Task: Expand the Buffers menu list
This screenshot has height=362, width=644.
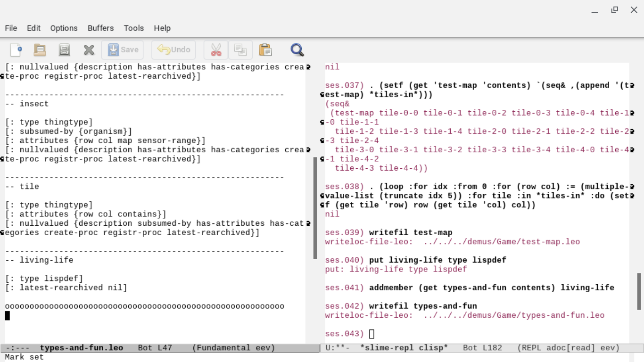Action: pos(100,28)
